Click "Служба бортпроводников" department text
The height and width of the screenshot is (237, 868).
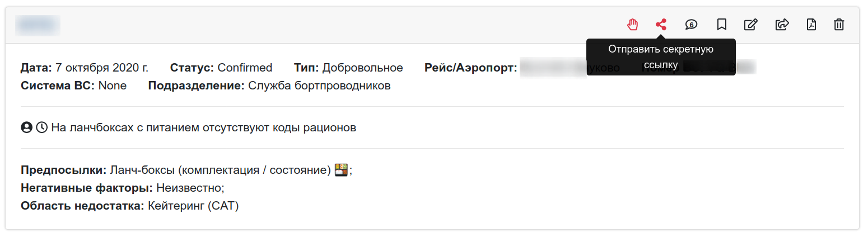click(x=319, y=86)
